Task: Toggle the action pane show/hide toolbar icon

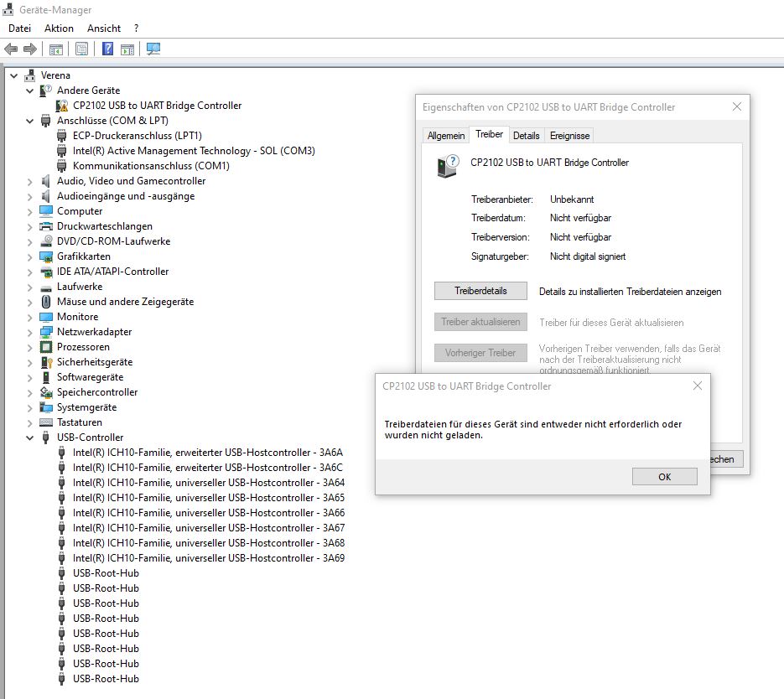Action: (127, 49)
